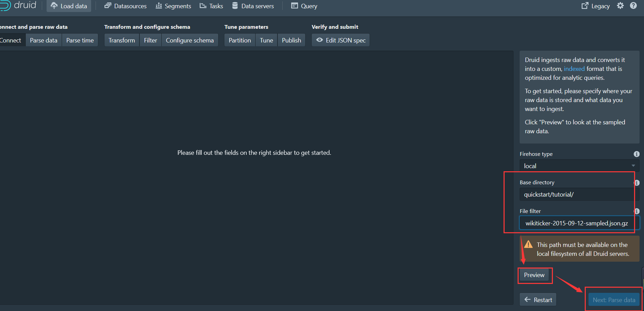This screenshot has height=311, width=644.
Task: Click the Base directory info icon
Action: coord(637,183)
